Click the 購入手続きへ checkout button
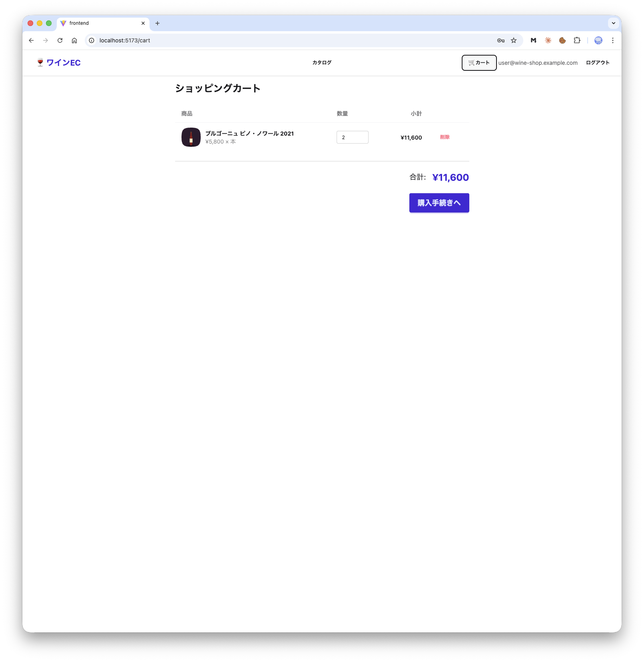644x662 pixels. (439, 203)
